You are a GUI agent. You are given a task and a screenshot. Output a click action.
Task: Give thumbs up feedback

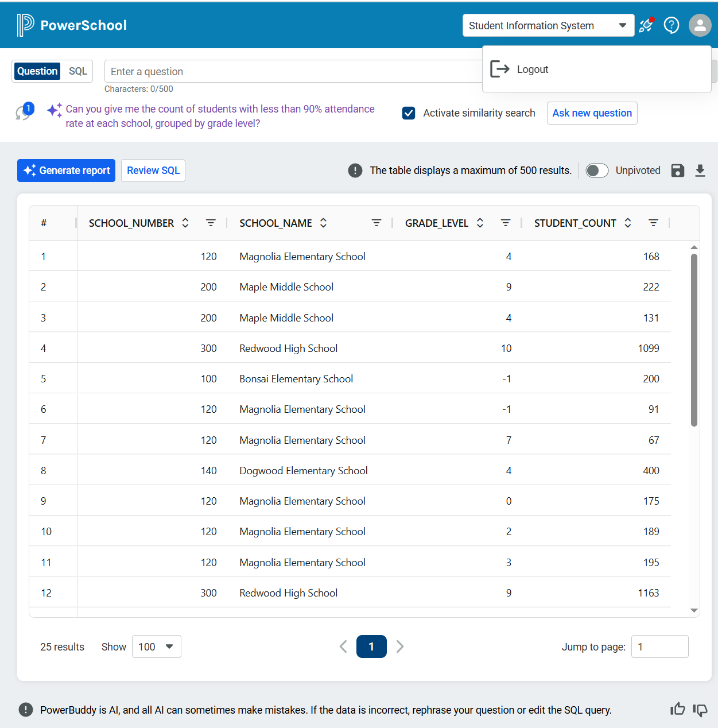point(678,709)
